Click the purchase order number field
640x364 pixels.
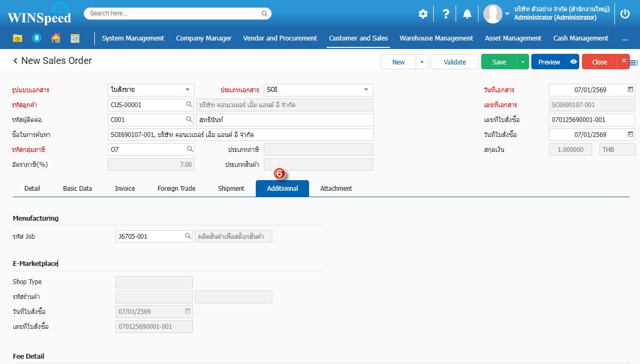(592, 120)
